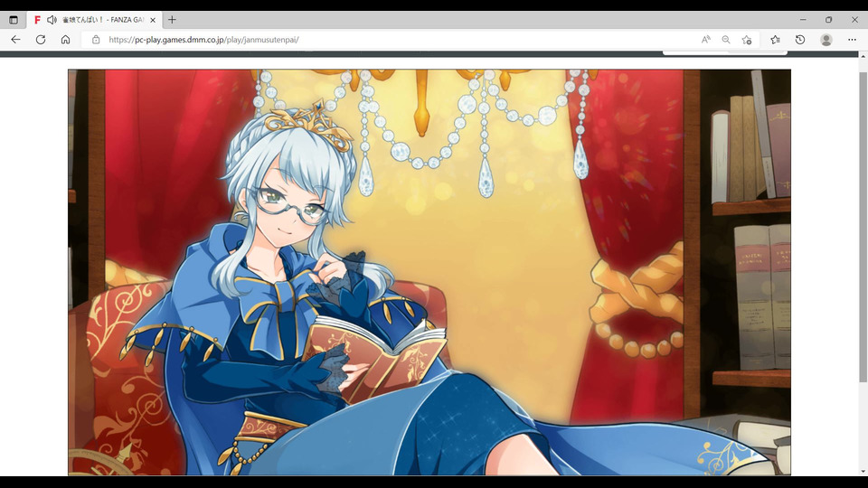Click the vertical scrollbar thumb
The image size is (868, 488).
click(x=863, y=227)
